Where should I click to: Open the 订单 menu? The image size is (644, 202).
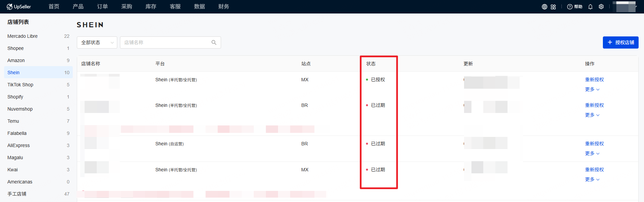[102, 7]
